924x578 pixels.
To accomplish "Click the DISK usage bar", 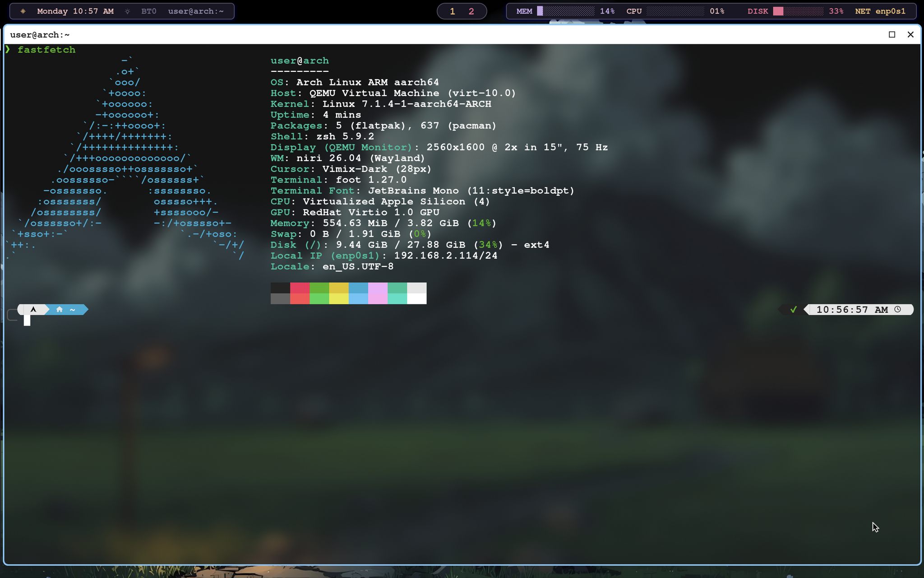I will pyautogui.click(x=799, y=11).
